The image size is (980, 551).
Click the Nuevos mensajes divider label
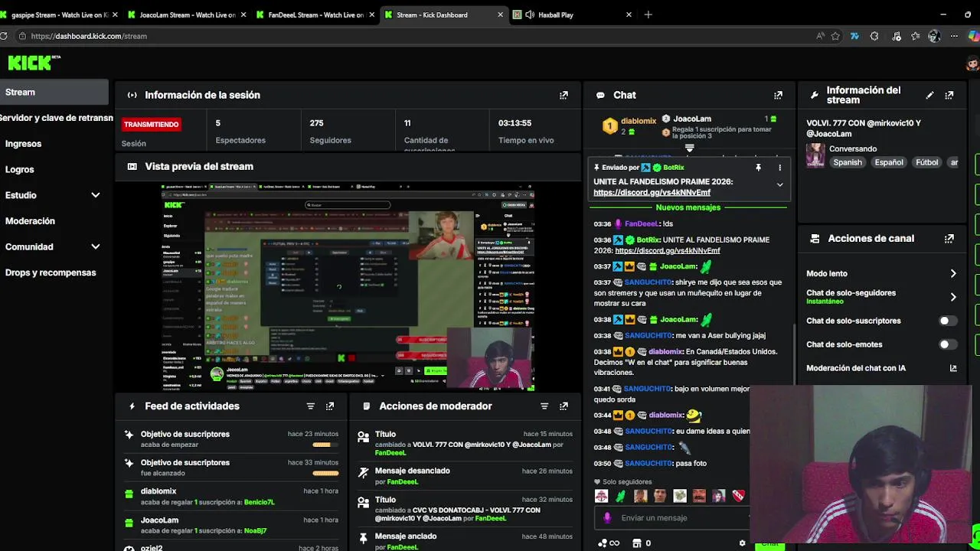point(688,208)
